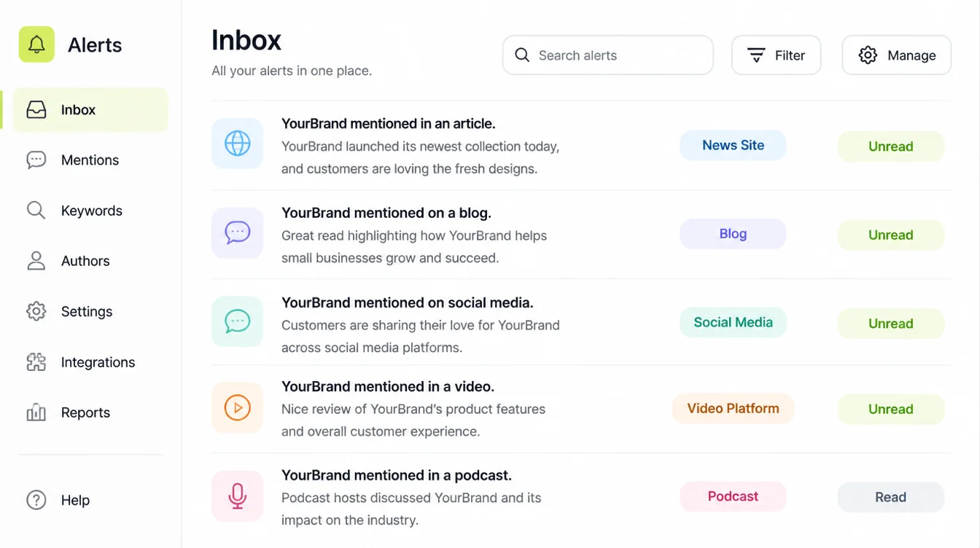
Task: Open alert 'YourBrand mentioned on a blog.'
Action: (386, 213)
